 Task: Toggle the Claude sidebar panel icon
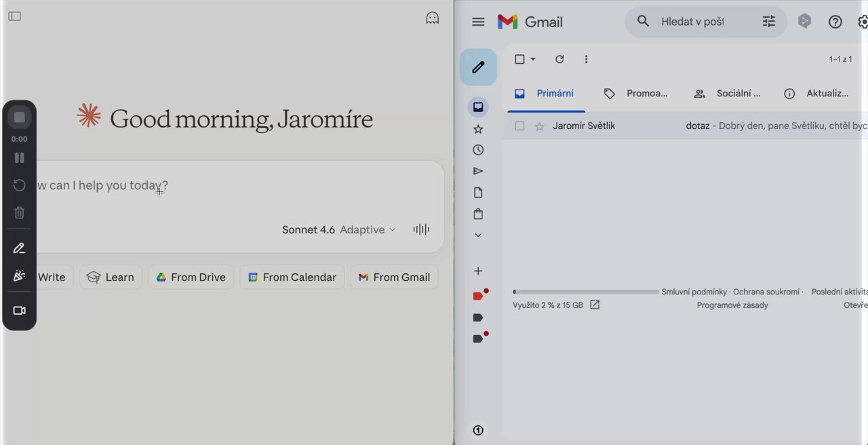tap(14, 16)
